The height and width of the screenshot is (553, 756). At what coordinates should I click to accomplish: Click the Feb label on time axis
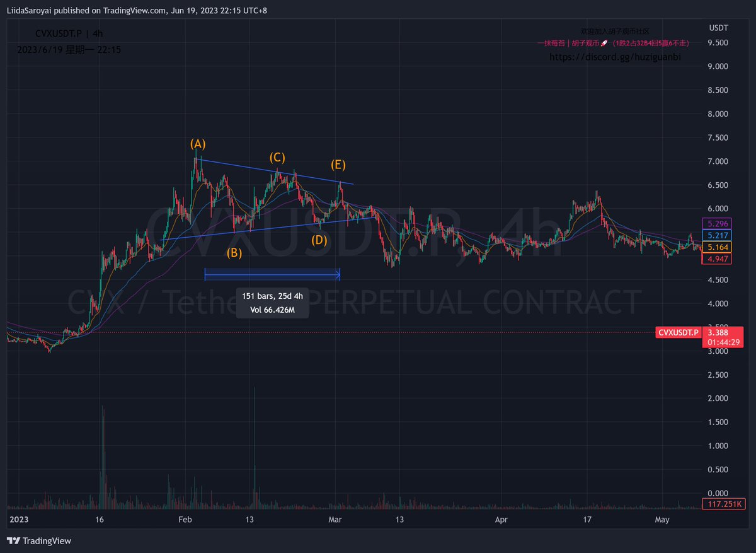point(185,520)
